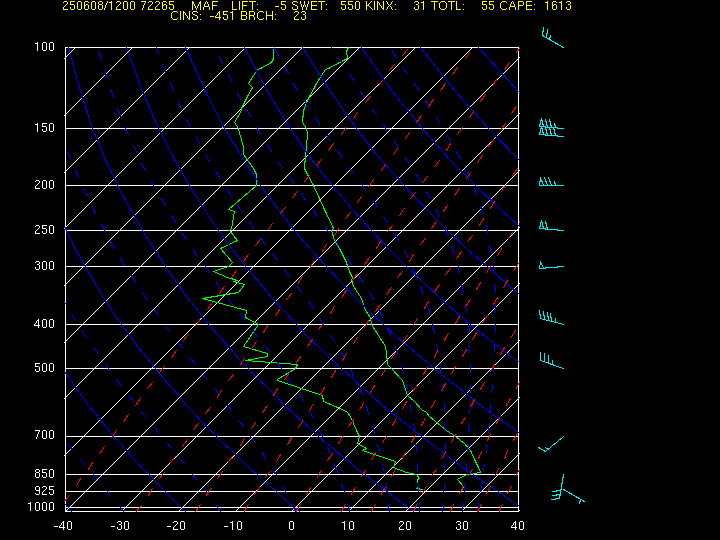This screenshot has height=540, width=720.
Task: Click the LIFT index value -5
Action: (280, 6)
